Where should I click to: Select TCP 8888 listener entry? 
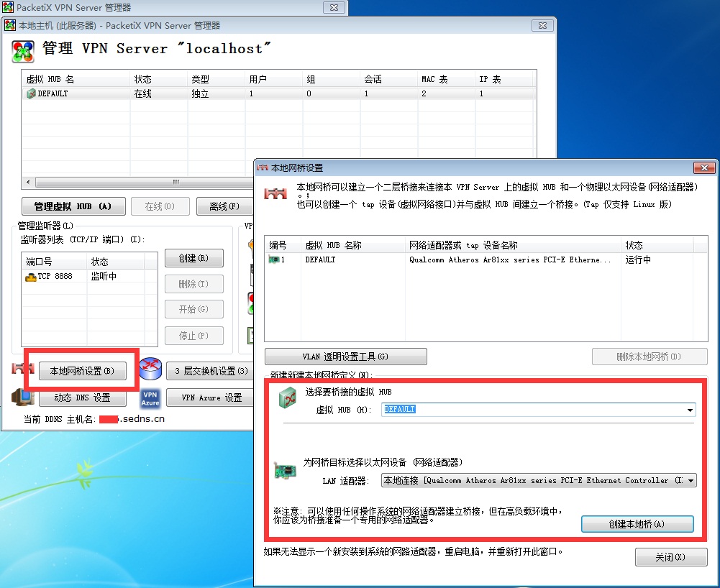point(55,276)
